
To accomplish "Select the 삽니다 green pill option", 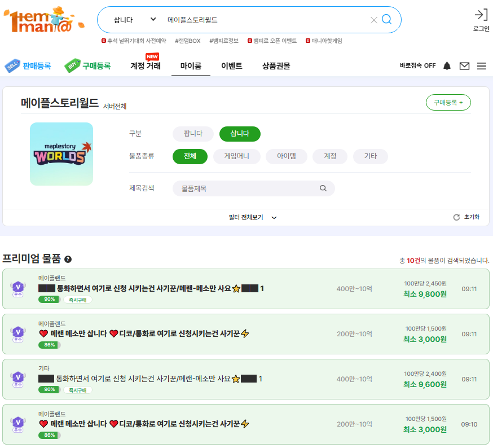I will pyautogui.click(x=240, y=134).
